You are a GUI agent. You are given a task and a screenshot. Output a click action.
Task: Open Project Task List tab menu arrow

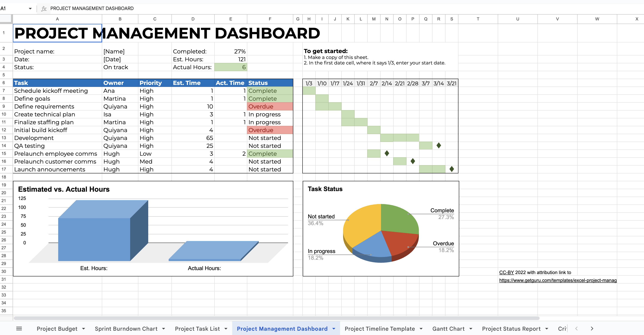click(226, 329)
